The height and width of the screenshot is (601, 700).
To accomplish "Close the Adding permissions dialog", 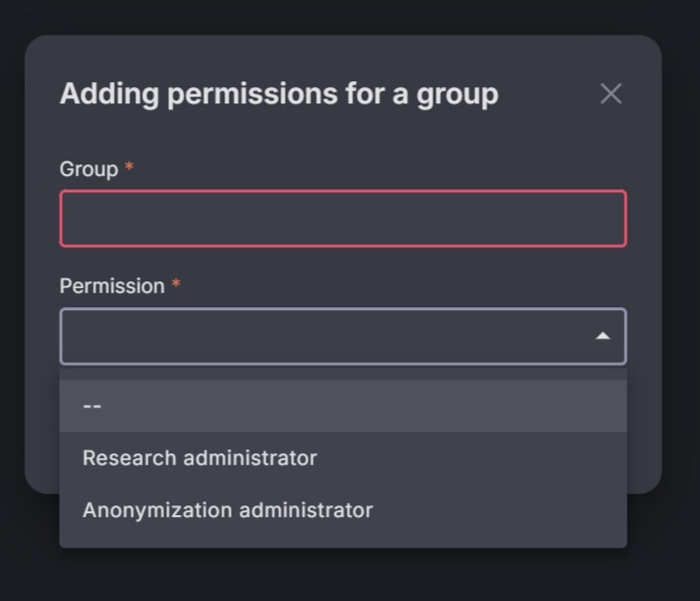I will point(610,94).
